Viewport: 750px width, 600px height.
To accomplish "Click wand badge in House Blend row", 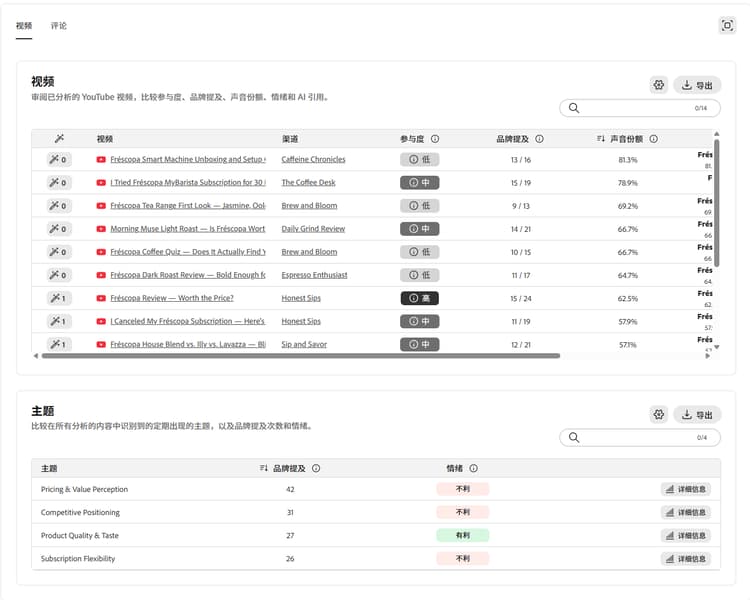I will [x=59, y=344].
